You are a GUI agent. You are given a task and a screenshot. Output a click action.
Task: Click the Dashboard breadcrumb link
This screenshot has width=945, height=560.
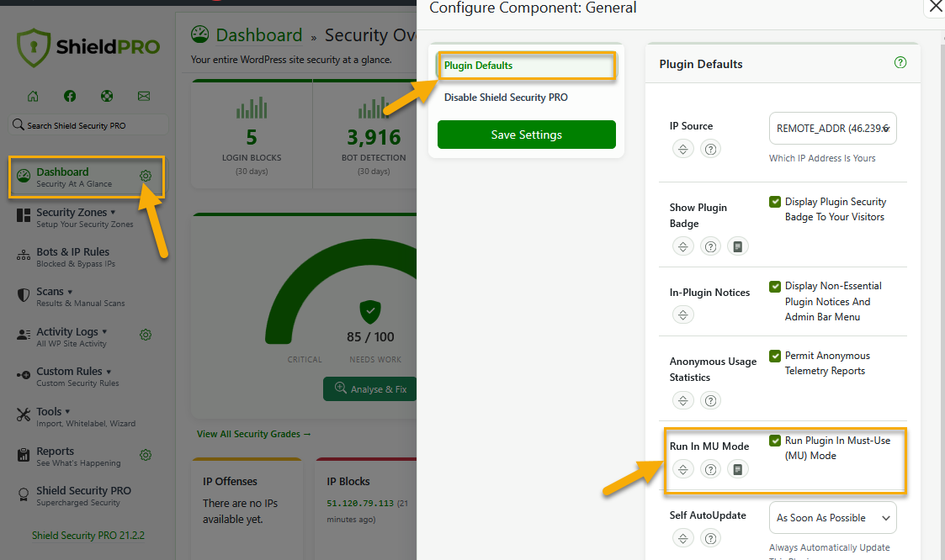258,35
